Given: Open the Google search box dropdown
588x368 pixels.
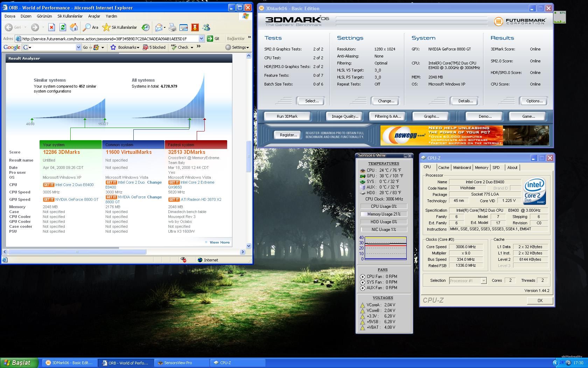Looking at the screenshot, I should tap(78, 47).
